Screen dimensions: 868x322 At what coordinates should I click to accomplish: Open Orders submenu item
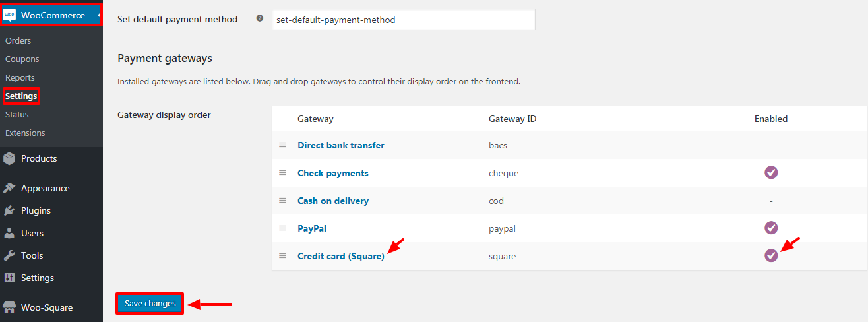click(18, 40)
